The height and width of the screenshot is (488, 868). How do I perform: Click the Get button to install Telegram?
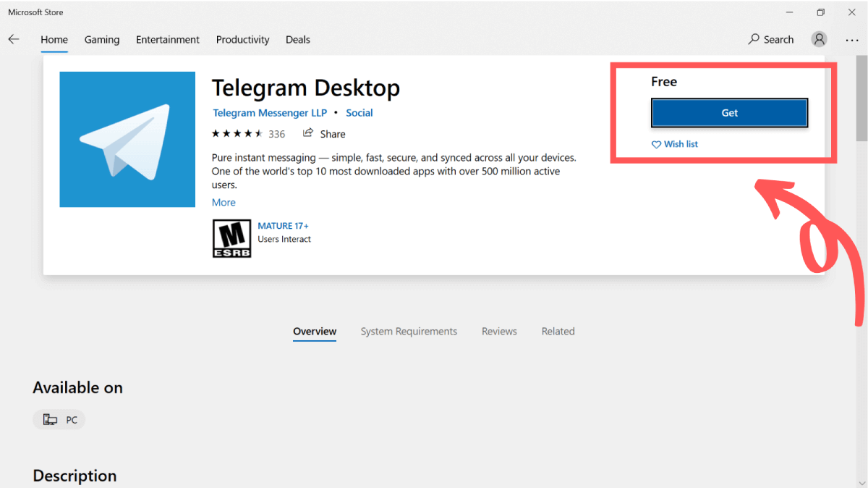click(x=729, y=113)
